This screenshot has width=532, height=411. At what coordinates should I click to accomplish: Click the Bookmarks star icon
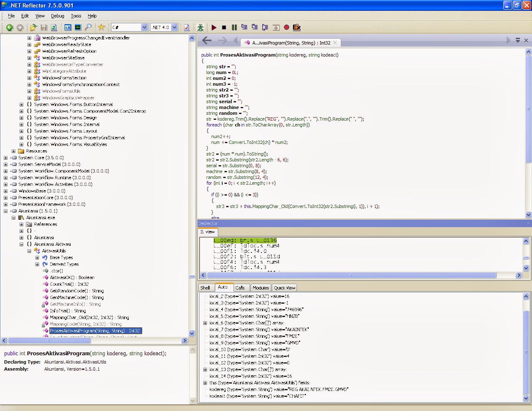(101, 27)
